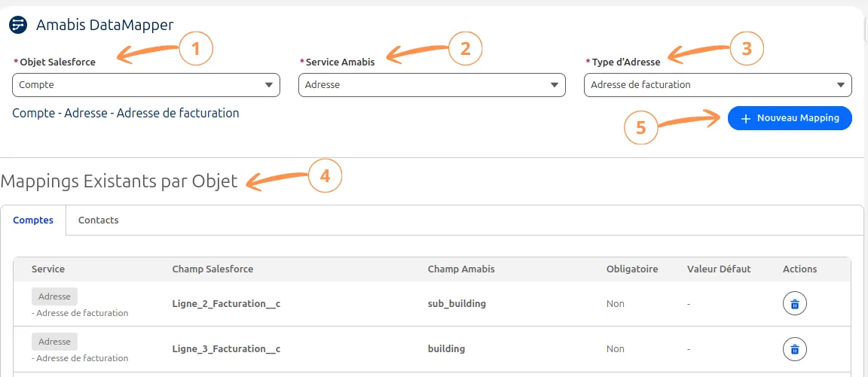The width and height of the screenshot is (868, 377).
Task: Click the orange number 5 annotation circle
Action: coord(641,128)
